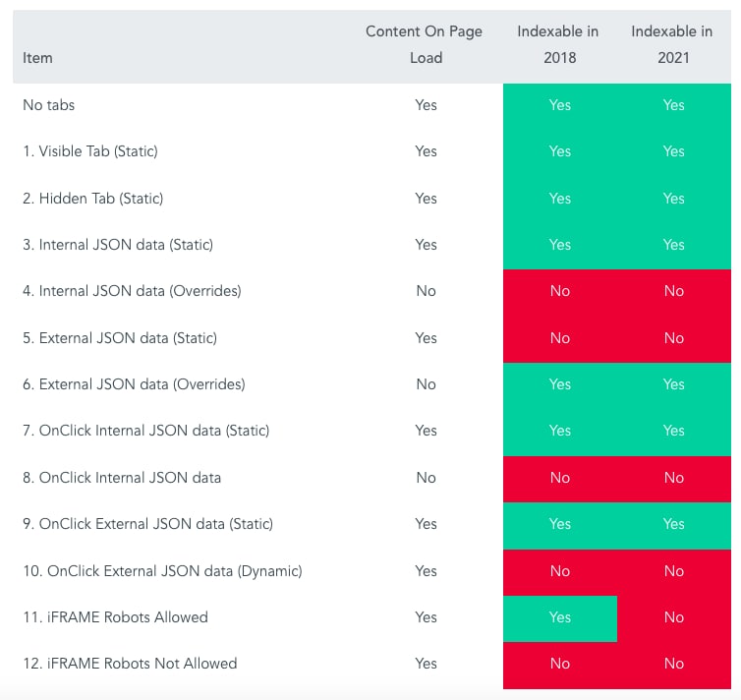
Task: Select the "Indexable in 2021" column header
Action: click(672, 44)
